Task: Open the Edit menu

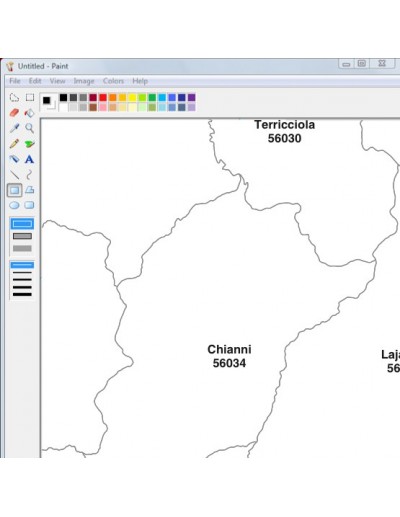Action: (35, 81)
